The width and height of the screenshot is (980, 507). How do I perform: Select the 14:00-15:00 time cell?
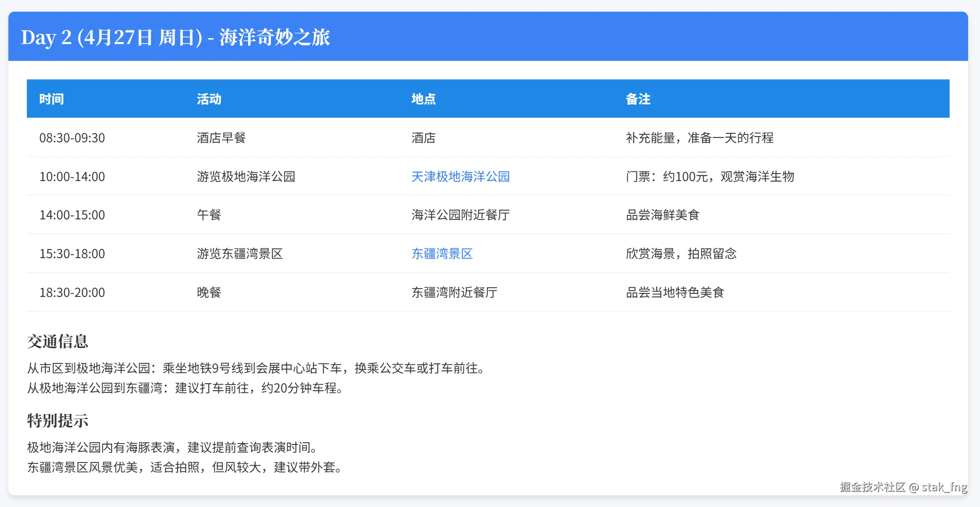click(x=72, y=215)
